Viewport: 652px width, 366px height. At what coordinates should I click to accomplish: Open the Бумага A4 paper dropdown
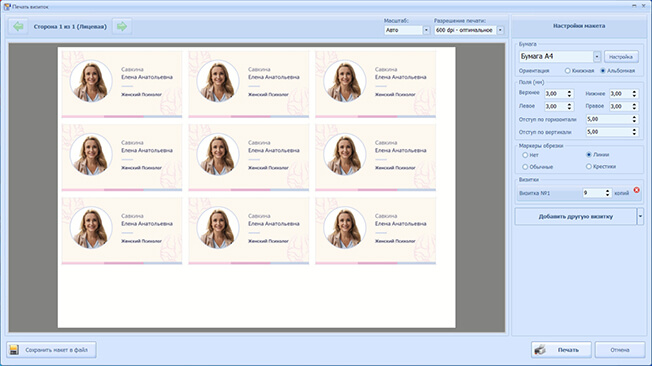pos(597,56)
